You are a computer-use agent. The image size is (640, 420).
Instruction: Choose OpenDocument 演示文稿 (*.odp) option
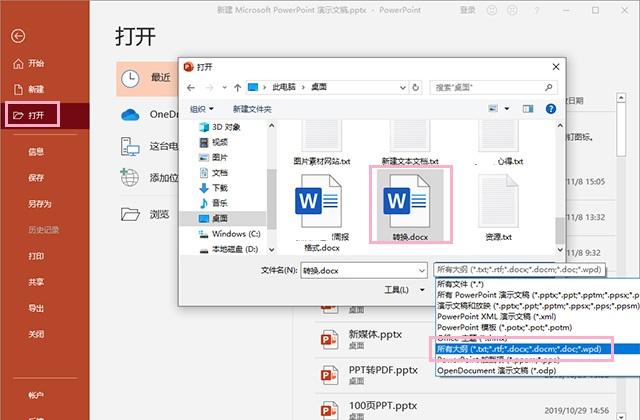[537, 371]
